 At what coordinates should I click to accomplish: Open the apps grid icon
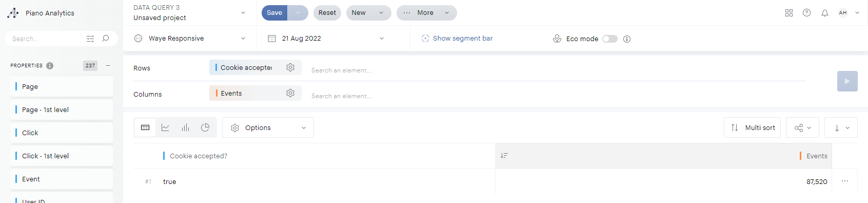click(789, 13)
